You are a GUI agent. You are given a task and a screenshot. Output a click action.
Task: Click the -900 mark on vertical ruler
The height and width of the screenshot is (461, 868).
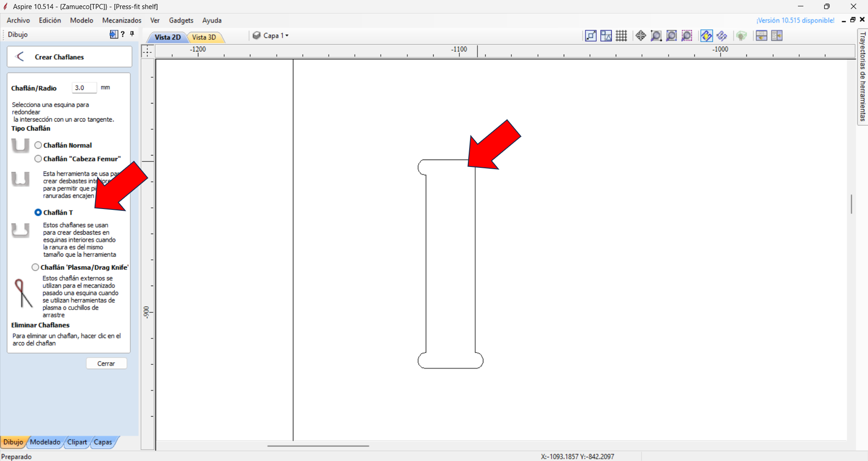146,312
